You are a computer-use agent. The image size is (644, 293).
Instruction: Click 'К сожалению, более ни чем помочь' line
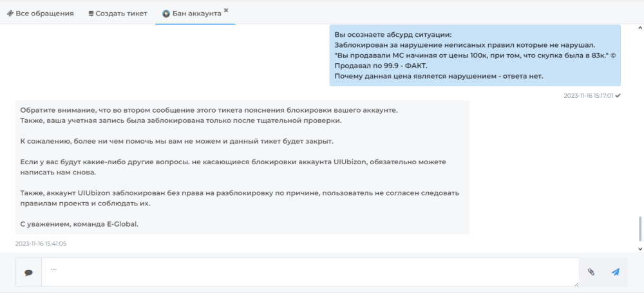coord(176,142)
